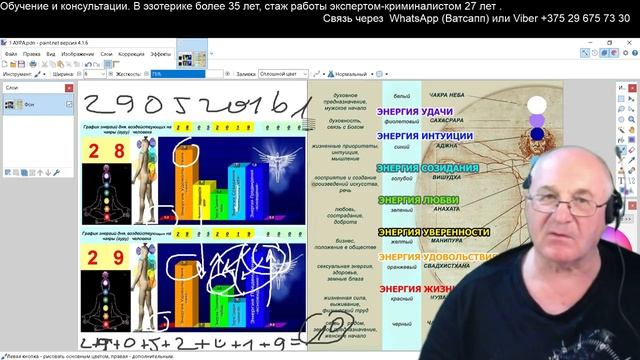Click the Жесткость hardness slider bar
Viewport: 640px width, 360px height.
187,74
